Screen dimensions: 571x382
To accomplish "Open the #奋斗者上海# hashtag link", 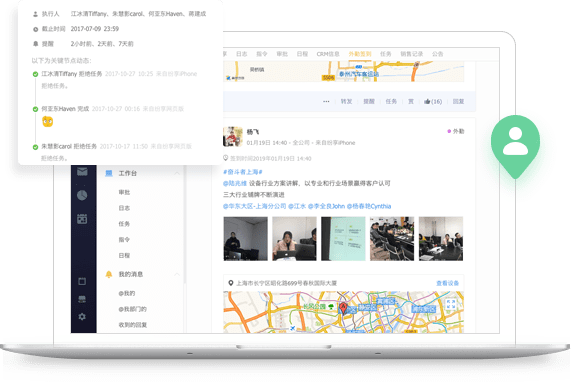I will [x=243, y=172].
